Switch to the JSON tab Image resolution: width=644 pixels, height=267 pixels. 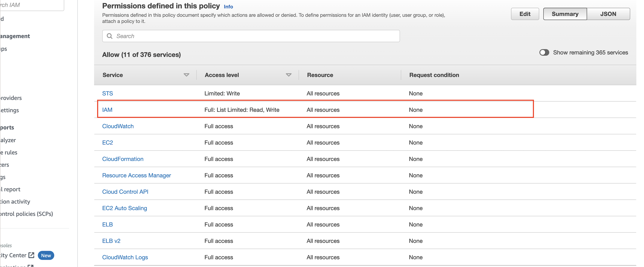point(608,14)
